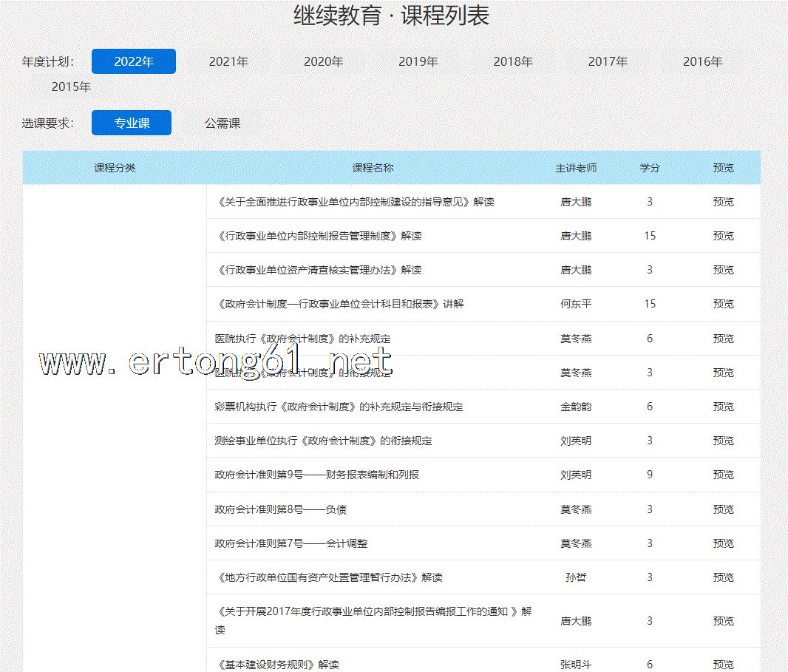Click the 专业课 course requirement button
This screenshot has width=788, height=672.
coord(132,123)
